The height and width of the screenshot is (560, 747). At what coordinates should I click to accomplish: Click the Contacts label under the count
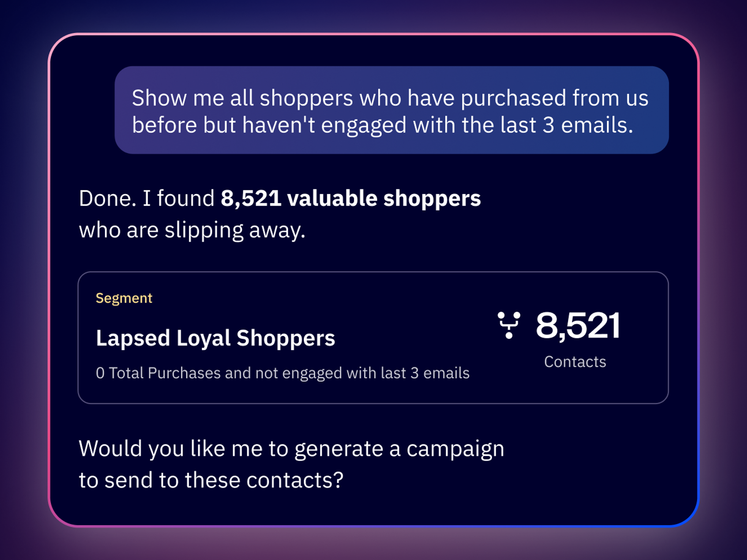pos(575,362)
